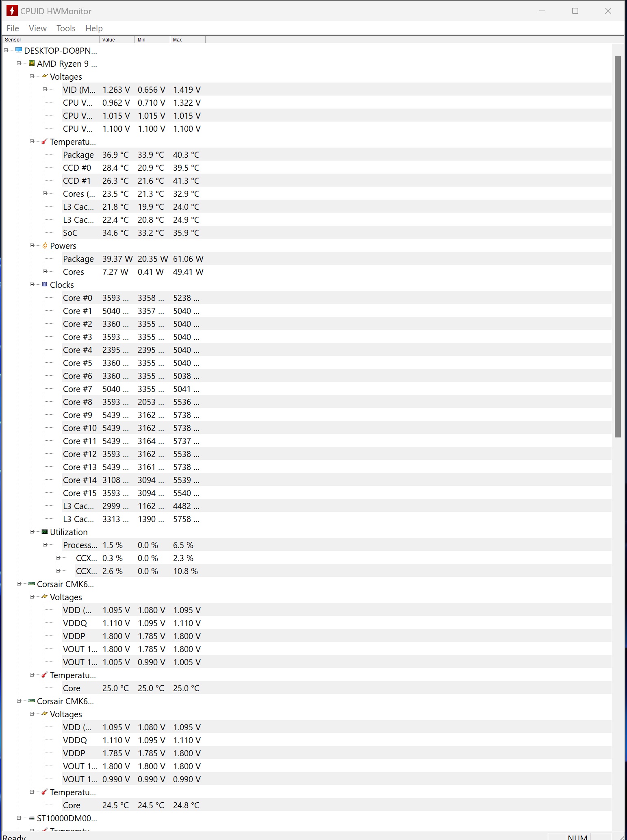Click the Min column header
Image resolution: width=627 pixels, height=840 pixels.
[152, 39]
